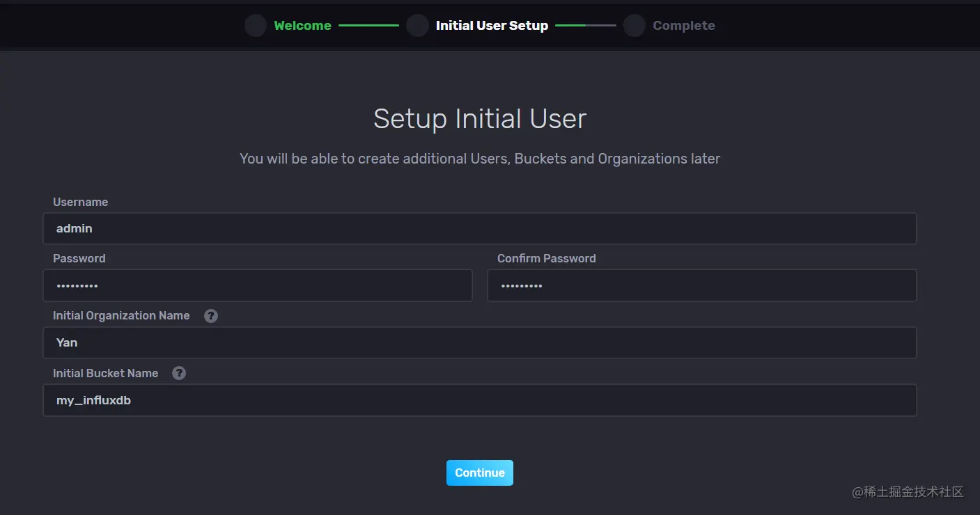Click the Complete step circle indicator
980x515 pixels.
pos(635,26)
